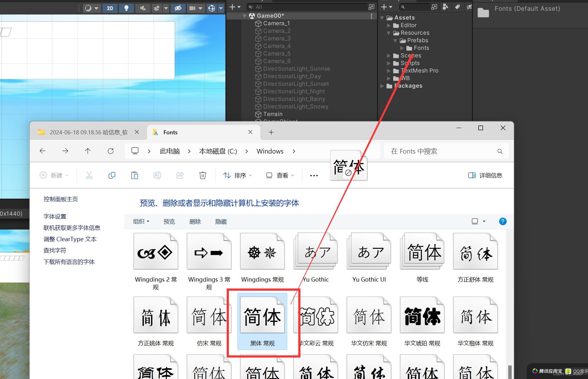Add a new Explorer tab
588x379 pixels.
tap(271, 132)
